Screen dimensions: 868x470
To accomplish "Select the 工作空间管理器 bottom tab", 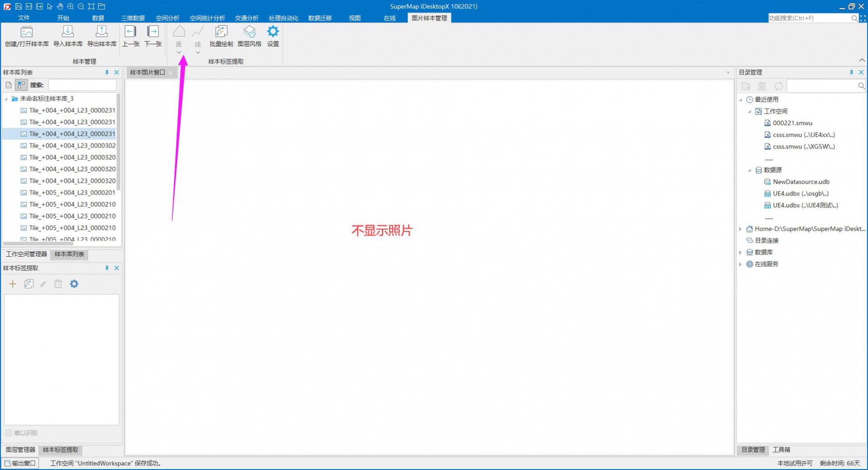I will [x=26, y=254].
